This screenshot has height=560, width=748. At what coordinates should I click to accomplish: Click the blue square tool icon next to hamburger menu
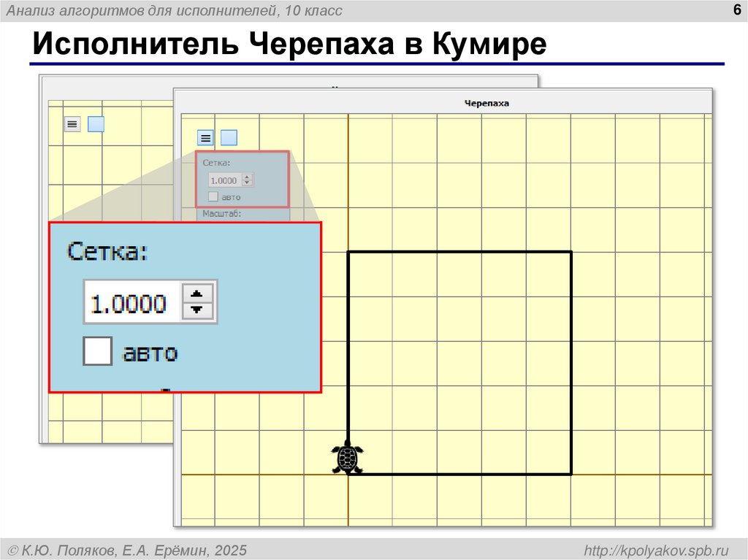point(229,137)
